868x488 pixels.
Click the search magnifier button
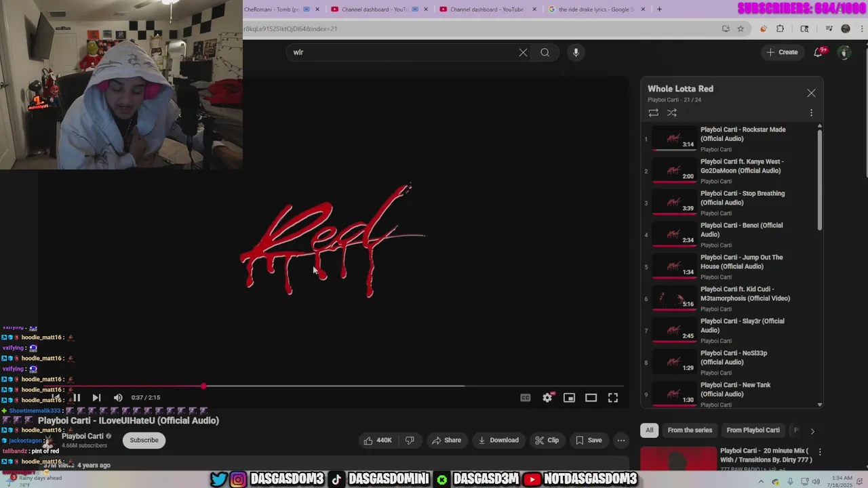[545, 52]
